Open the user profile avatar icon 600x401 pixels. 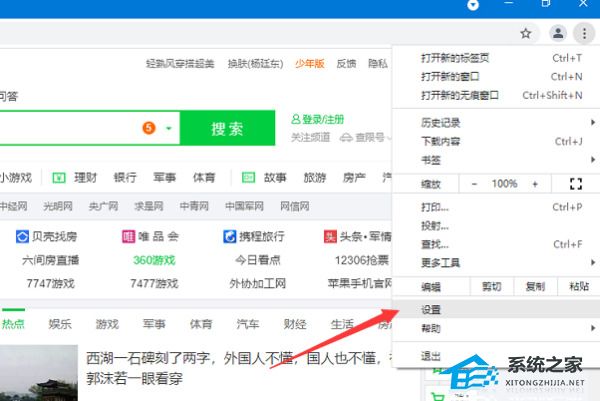click(x=558, y=33)
